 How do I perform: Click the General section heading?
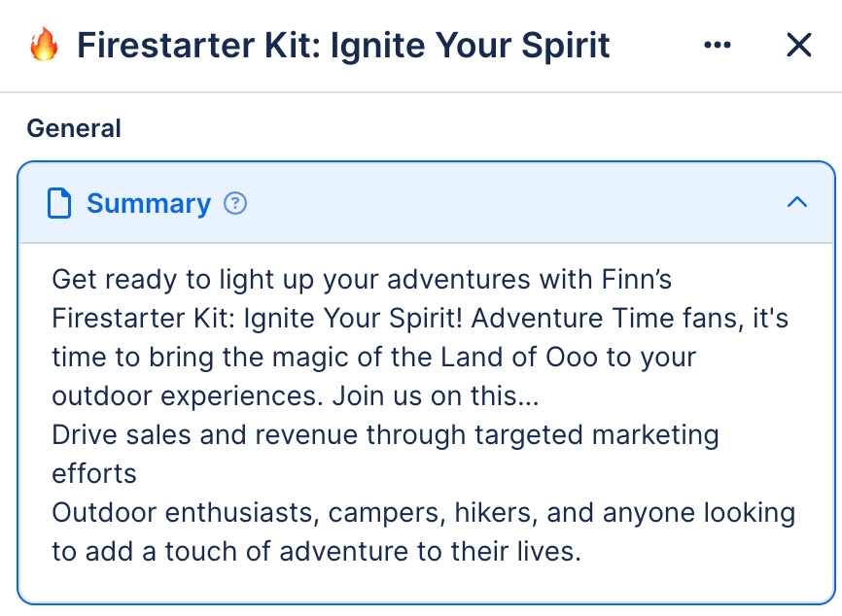74,128
